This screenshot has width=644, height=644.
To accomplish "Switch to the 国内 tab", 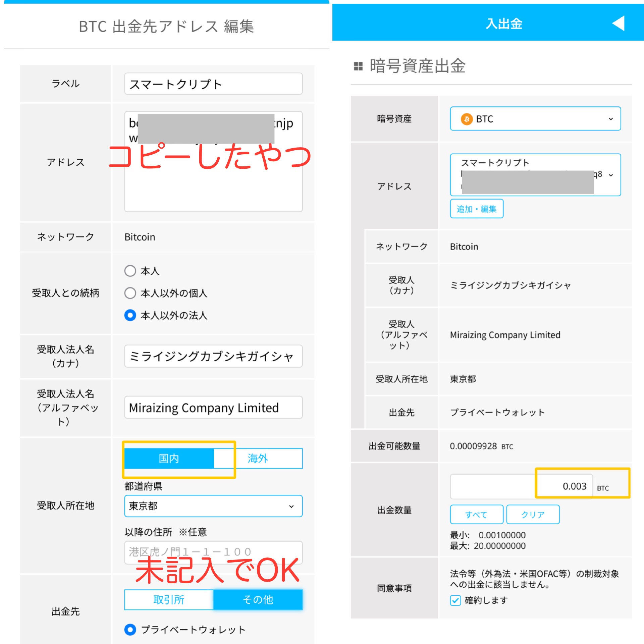I will tap(169, 458).
